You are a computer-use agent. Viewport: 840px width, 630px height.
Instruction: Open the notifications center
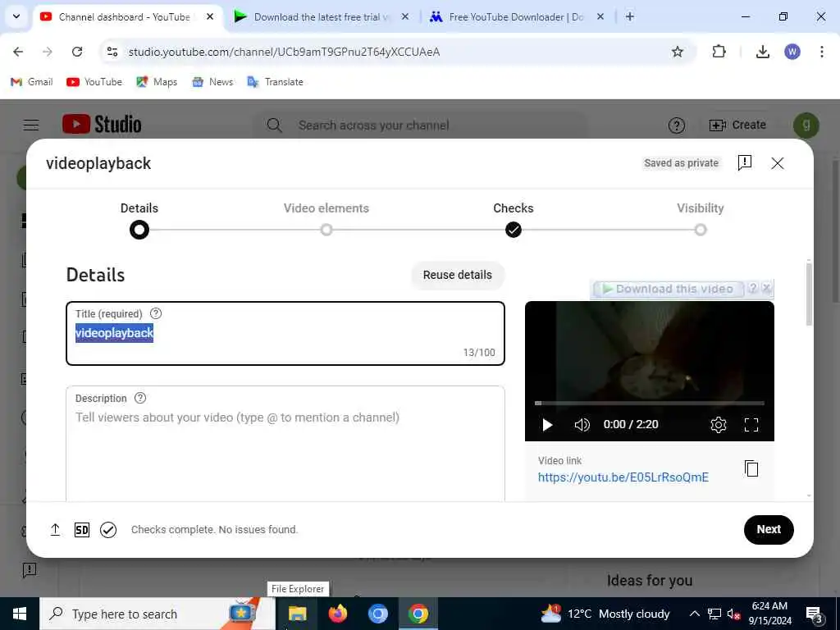(x=814, y=614)
